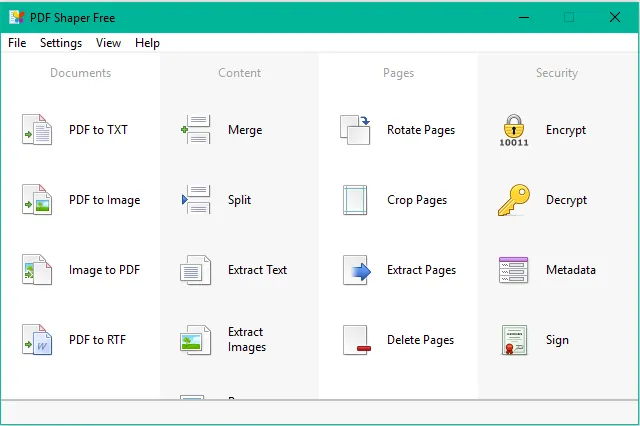Click the Documents column header
The image size is (640, 426).
80,73
